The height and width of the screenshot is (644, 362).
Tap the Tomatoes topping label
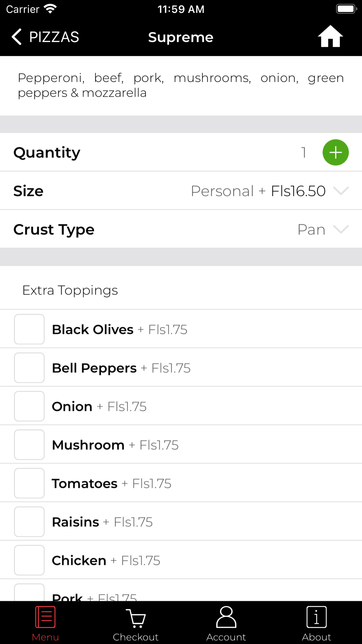85,484
